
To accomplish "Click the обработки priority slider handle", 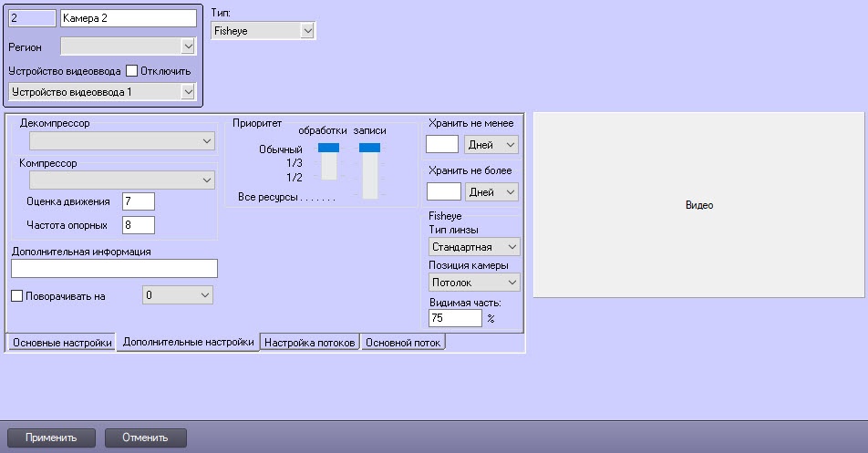I will pos(328,148).
